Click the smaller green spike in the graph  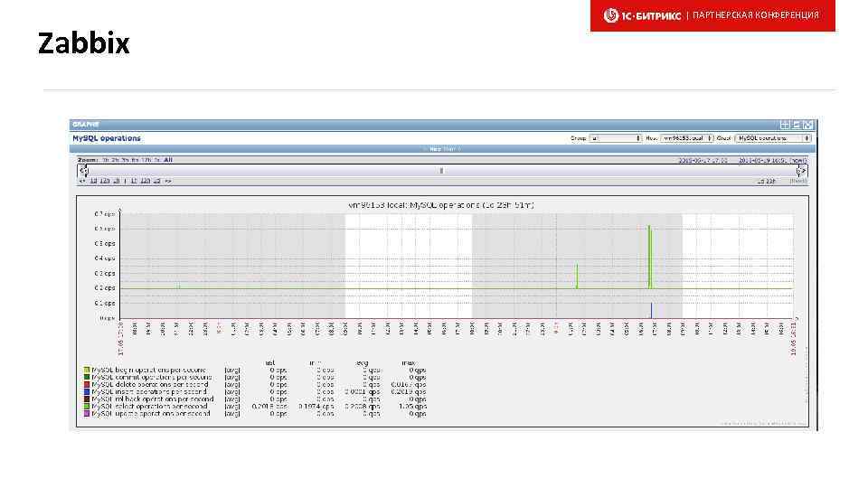[577, 277]
